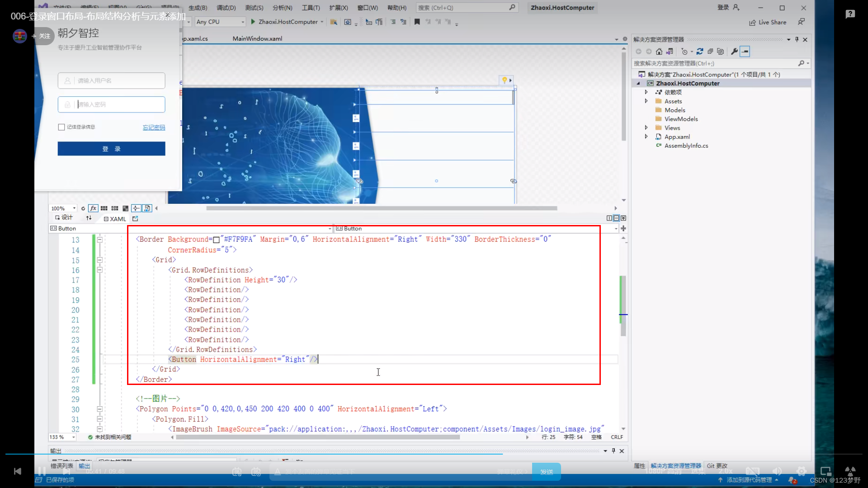Switch to the XAML pane tab
This screenshot has width=868, height=488.
pyautogui.click(x=115, y=219)
